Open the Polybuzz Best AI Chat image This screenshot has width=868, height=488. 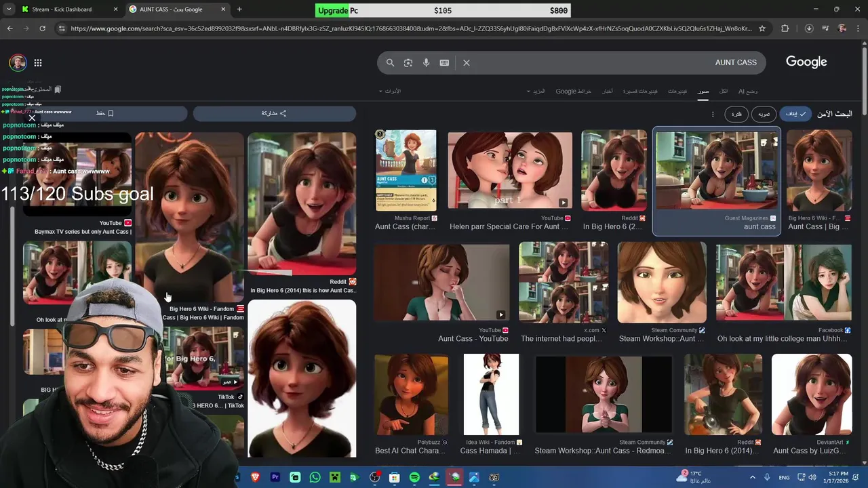(411, 394)
